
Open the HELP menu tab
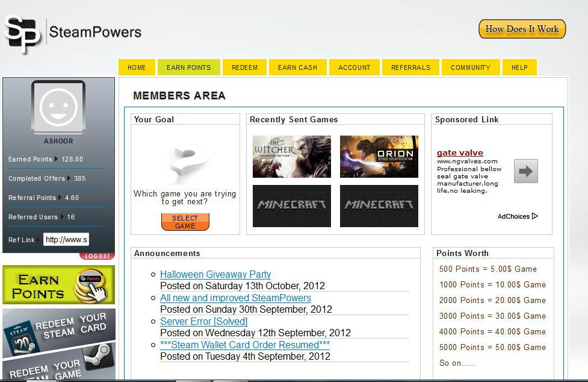tap(520, 67)
